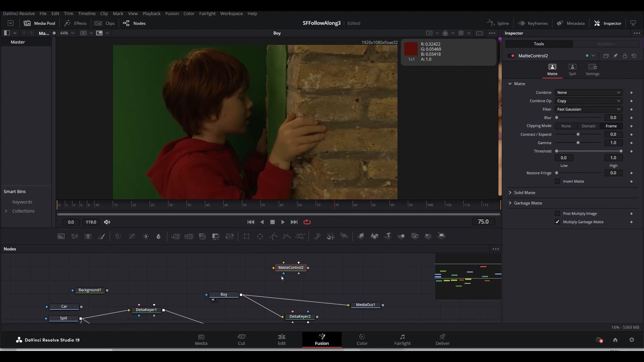The width and height of the screenshot is (644, 362).
Task: Add a Color Corrector node from the toolbar
Action: pos(118,236)
